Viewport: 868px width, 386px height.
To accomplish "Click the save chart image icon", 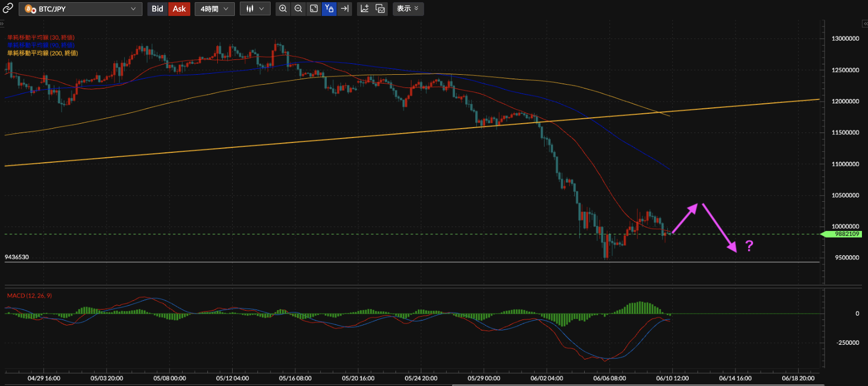I will tap(380, 9).
